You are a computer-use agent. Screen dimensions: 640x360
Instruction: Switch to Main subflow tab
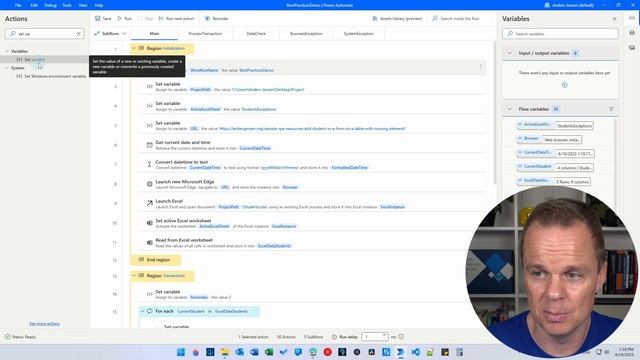154,33
